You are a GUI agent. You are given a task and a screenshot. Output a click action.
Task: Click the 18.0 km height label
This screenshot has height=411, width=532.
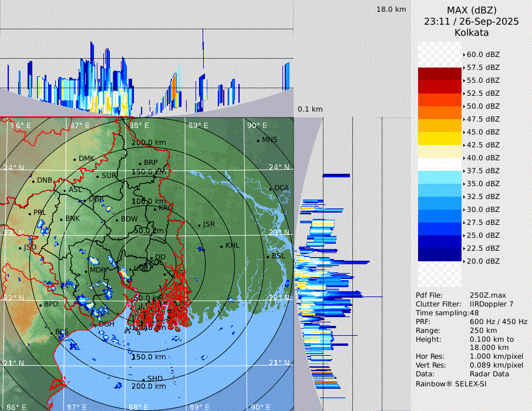coord(391,9)
